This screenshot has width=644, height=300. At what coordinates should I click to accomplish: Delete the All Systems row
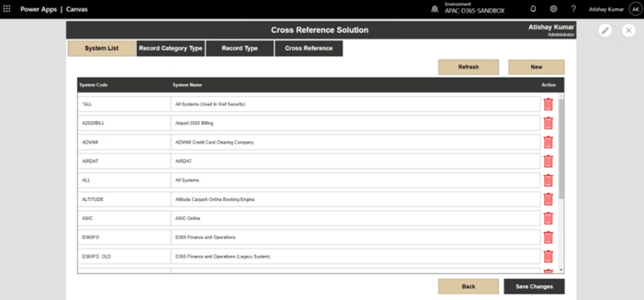point(548,180)
